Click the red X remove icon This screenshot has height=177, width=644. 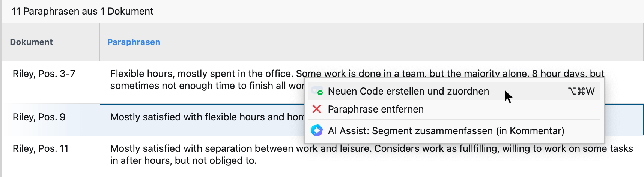tap(317, 109)
